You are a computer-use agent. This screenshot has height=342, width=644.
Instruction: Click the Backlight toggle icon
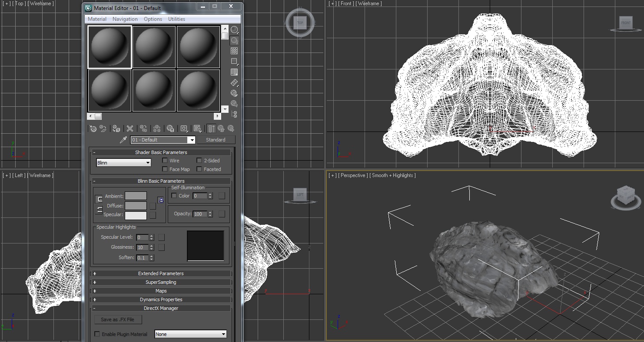point(234,40)
